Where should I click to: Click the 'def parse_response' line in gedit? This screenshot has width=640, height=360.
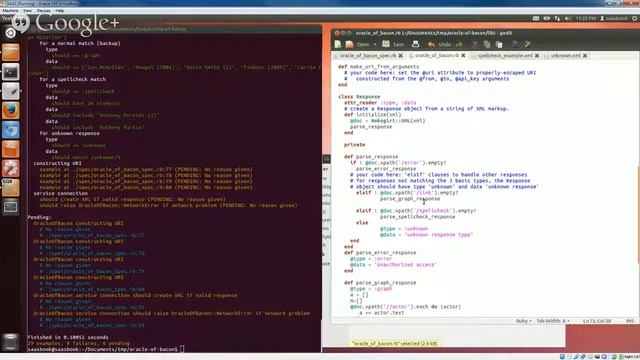tap(371, 157)
